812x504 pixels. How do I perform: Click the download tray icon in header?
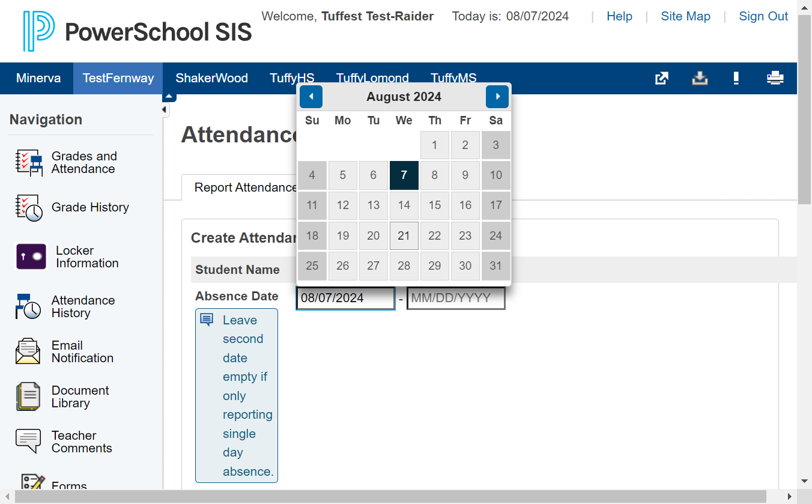700,78
